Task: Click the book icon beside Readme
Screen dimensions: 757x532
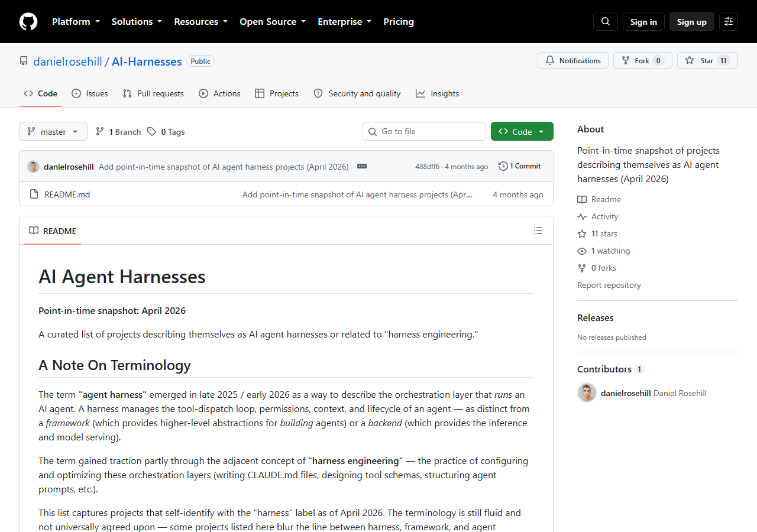Action: (x=582, y=199)
